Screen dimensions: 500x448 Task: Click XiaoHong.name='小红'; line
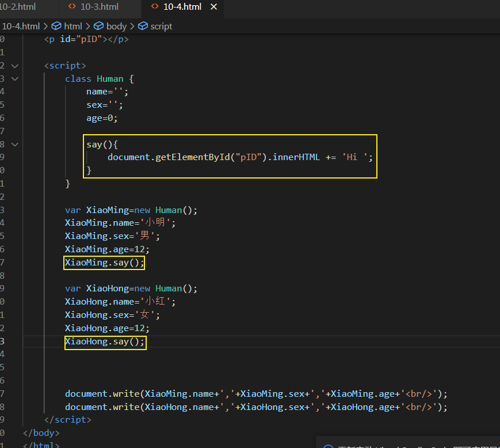click(120, 302)
